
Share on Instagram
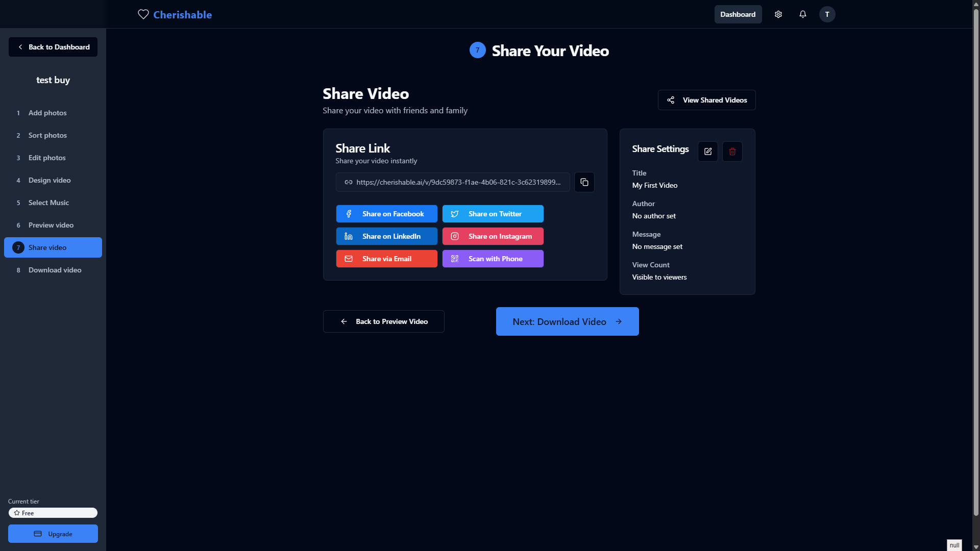coord(493,236)
